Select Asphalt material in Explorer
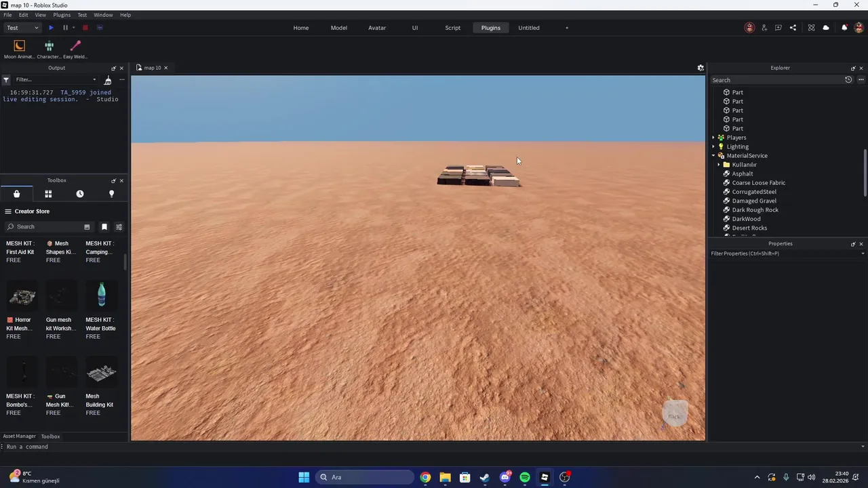 click(743, 174)
